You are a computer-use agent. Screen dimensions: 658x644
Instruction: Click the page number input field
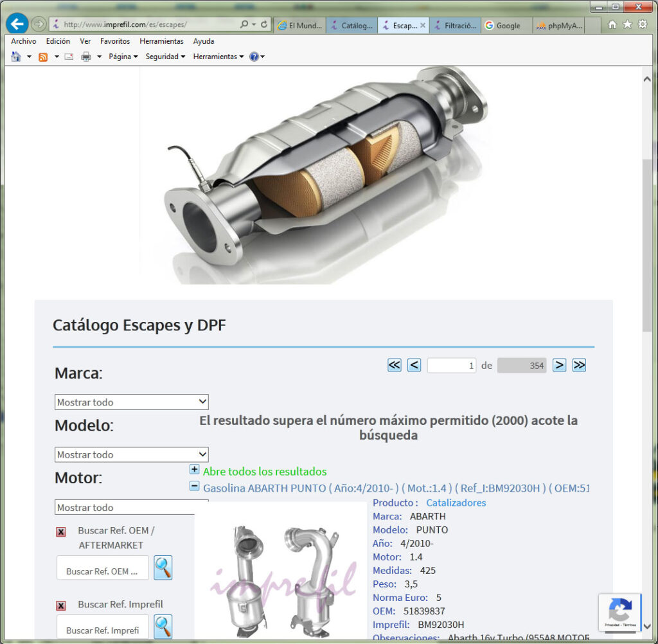451,366
